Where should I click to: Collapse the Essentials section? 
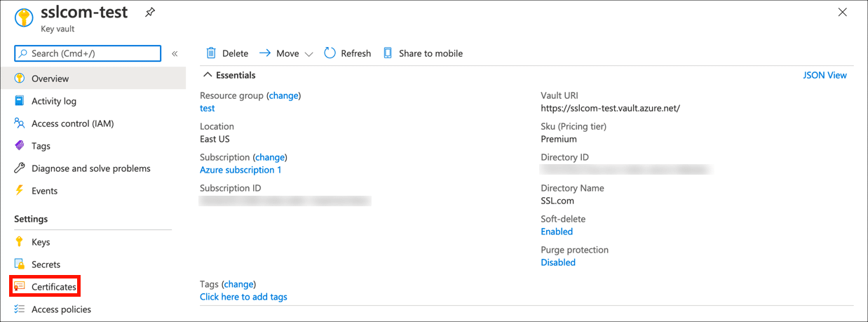[x=208, y=75]
